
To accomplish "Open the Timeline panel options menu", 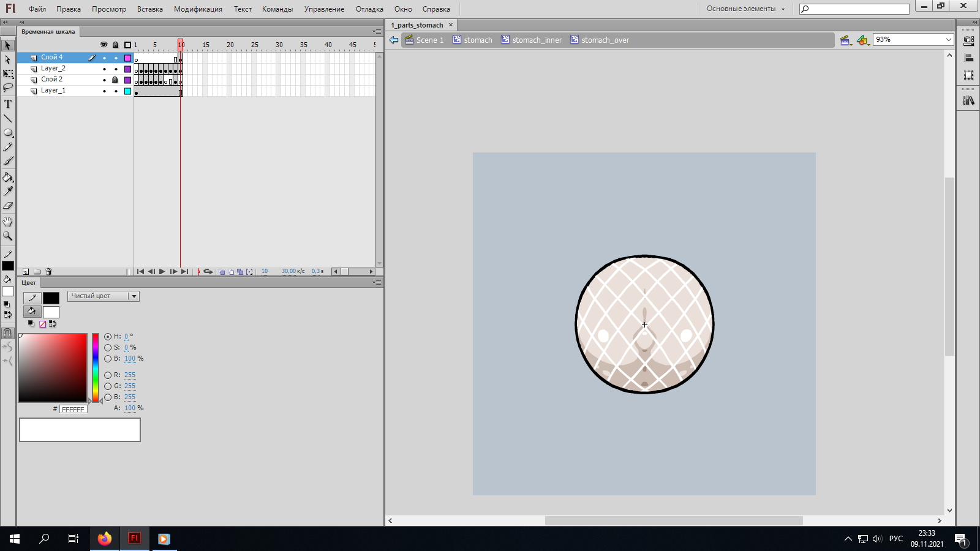I will [377, 31].
